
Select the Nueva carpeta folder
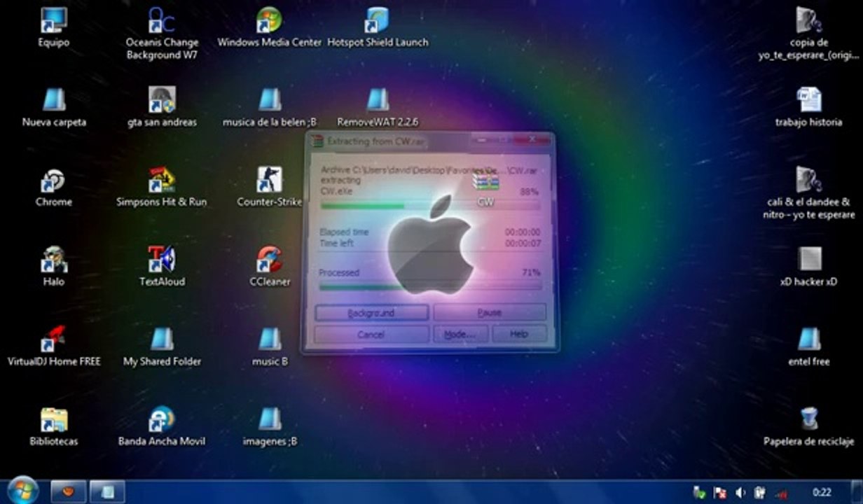(54, 108)
